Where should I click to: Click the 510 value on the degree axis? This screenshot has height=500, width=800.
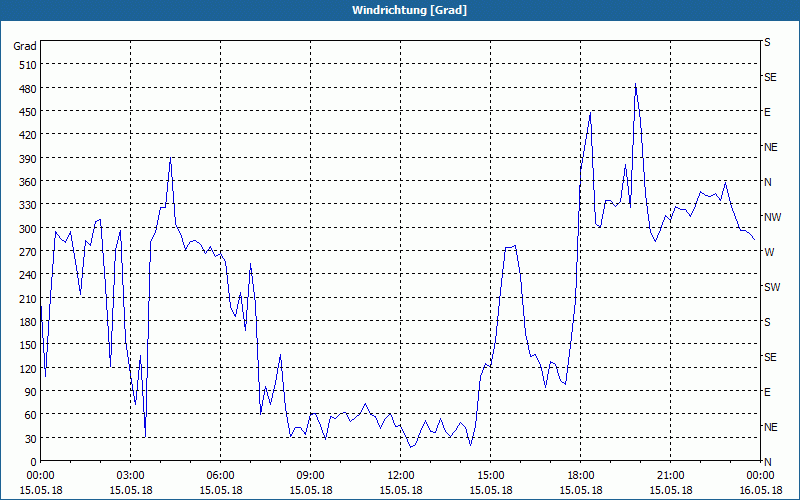click(x=28, y=65)
